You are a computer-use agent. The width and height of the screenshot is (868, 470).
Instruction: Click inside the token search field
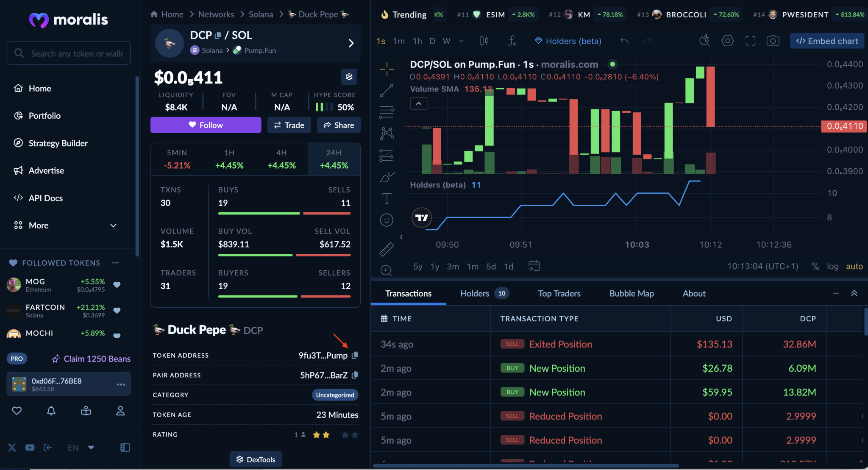coord(69,53)
